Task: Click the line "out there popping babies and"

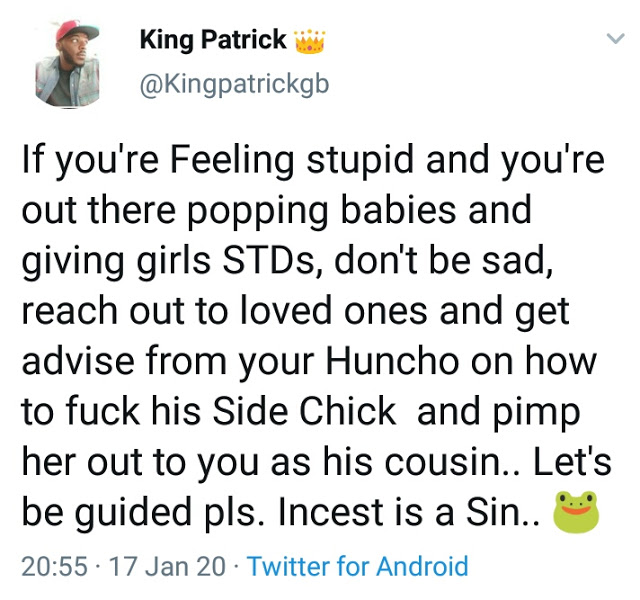Action: click(x=276, y=212)
